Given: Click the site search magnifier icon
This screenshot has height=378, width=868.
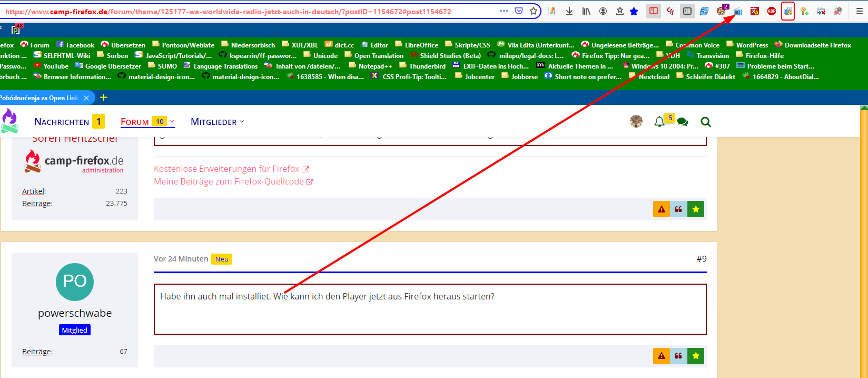Looking at the screenshot, I should [x=706, y=122].
